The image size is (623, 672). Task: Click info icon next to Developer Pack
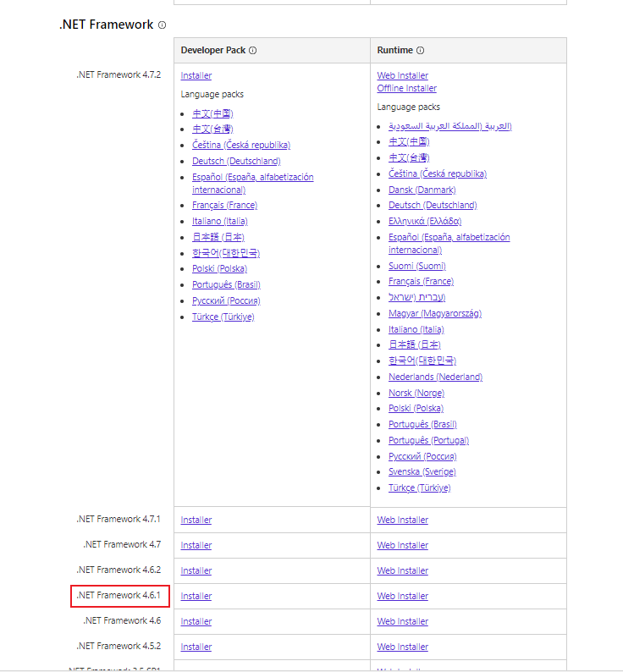[x=252, y=51]
